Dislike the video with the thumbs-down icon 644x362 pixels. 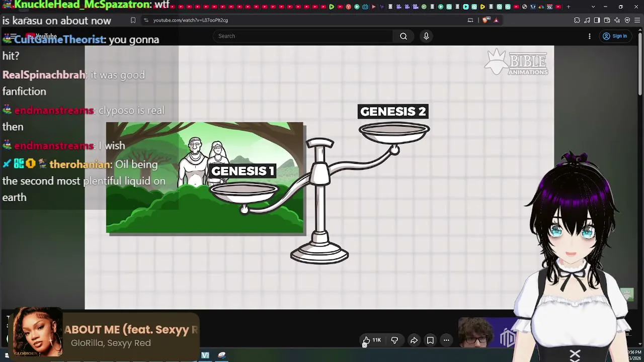tap(394, 340)
